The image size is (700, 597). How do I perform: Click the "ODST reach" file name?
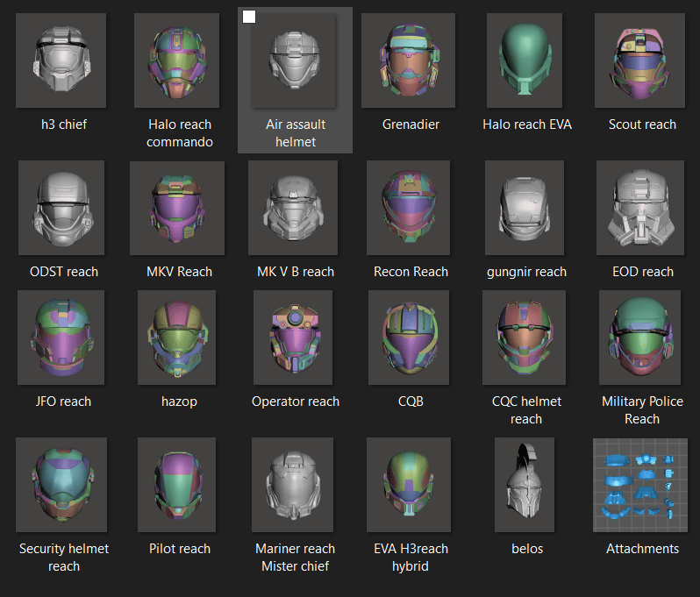pyautogui.click(x=64, y=271)
